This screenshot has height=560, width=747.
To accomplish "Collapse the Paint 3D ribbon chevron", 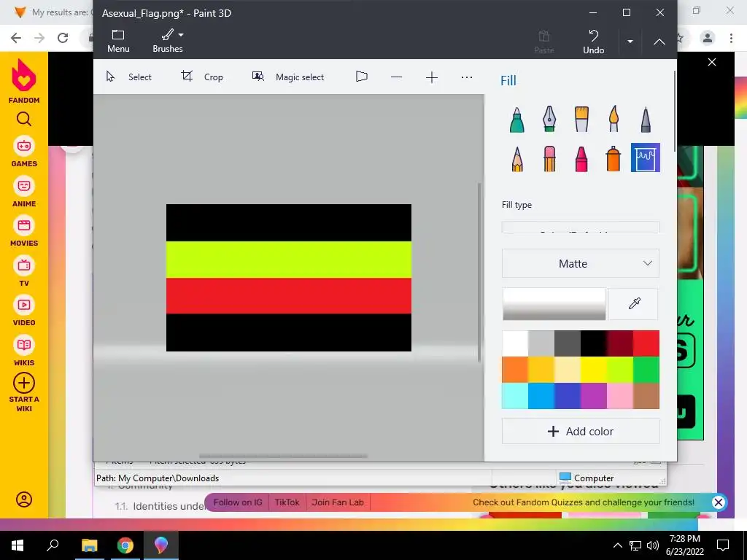I will [659, 42].
